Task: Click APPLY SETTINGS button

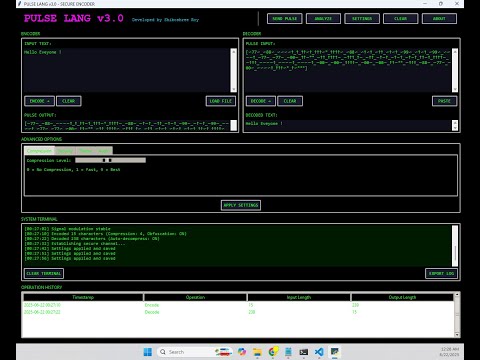Action: [241, 205]
